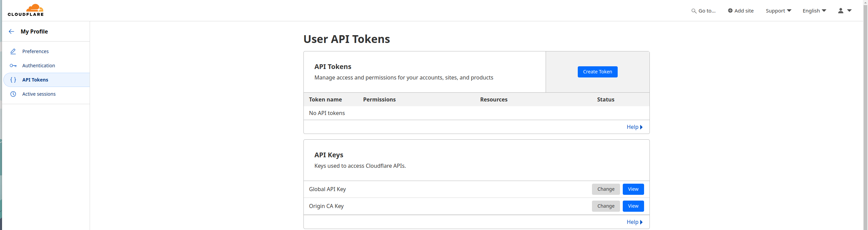Viewport: 868px width, 230px height.
Task: Go to Active sessions page
Action: pyautogui.click(x=39, y=94)
